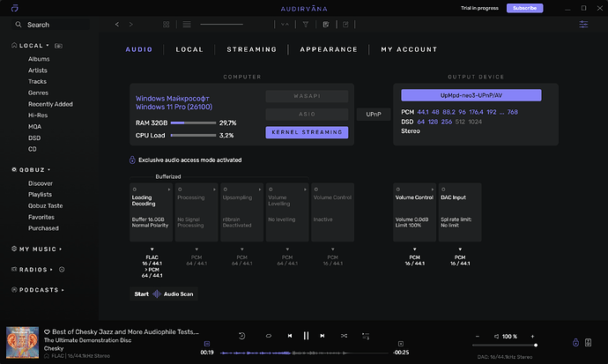Decrease volume with minus icon
Screen dimensions: 608x364
point(478,337)
